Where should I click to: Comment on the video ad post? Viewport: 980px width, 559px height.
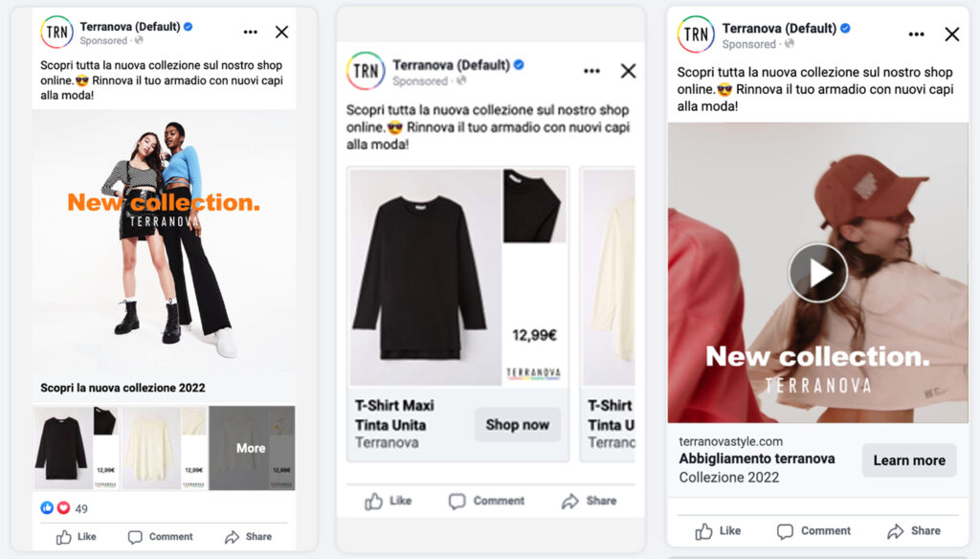[813, 531]
